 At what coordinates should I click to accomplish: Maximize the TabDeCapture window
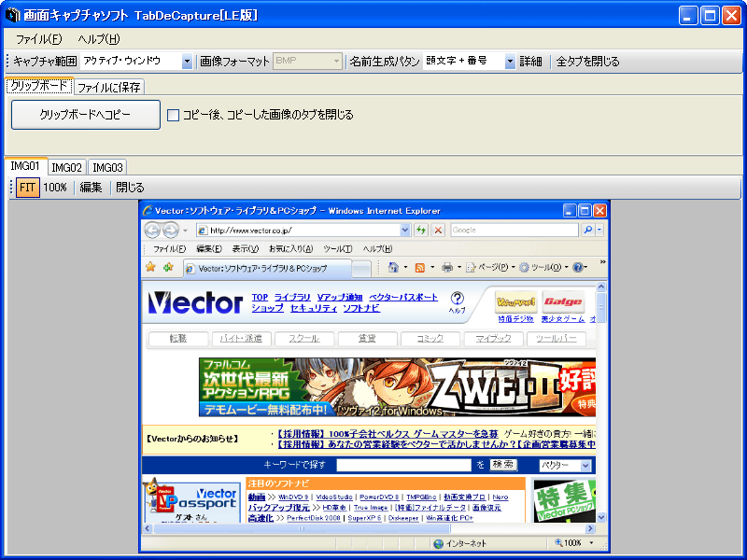710,15
